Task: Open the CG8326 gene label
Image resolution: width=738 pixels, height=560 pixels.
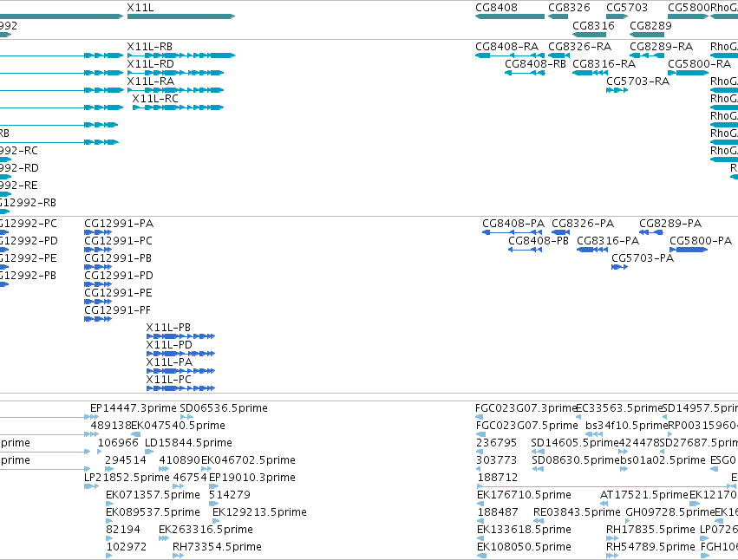Action: [569, 8]
